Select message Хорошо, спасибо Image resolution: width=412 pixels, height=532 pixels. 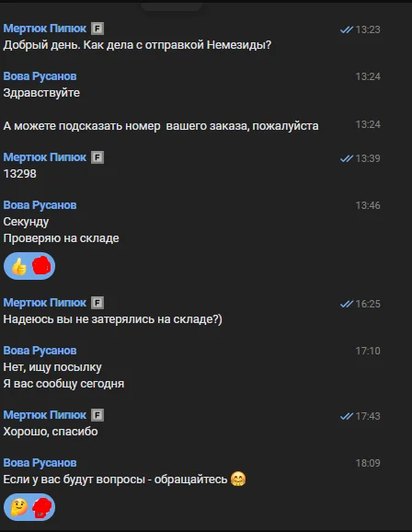pos(51,432)
